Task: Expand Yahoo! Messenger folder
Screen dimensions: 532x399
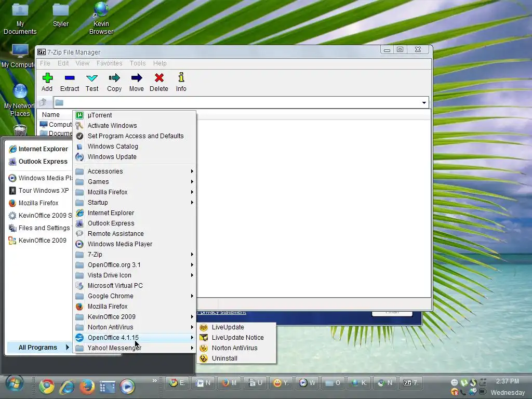Action: coord(135,348)
